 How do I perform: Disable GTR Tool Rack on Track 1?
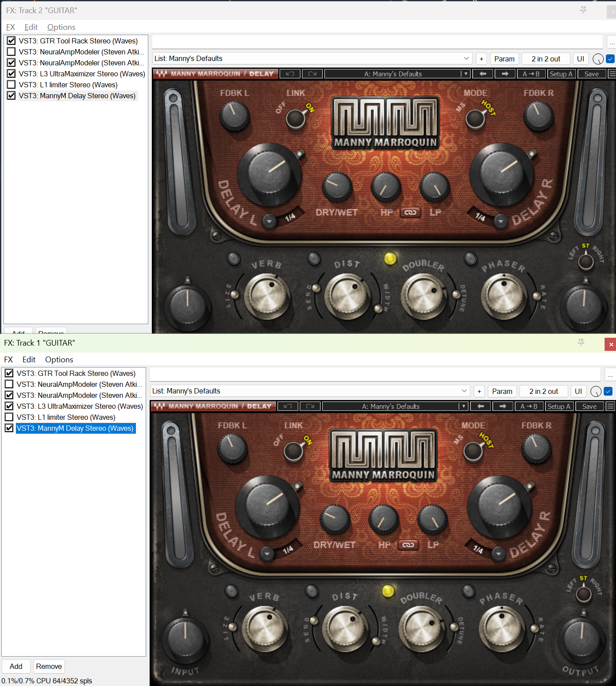coord(9,373)
